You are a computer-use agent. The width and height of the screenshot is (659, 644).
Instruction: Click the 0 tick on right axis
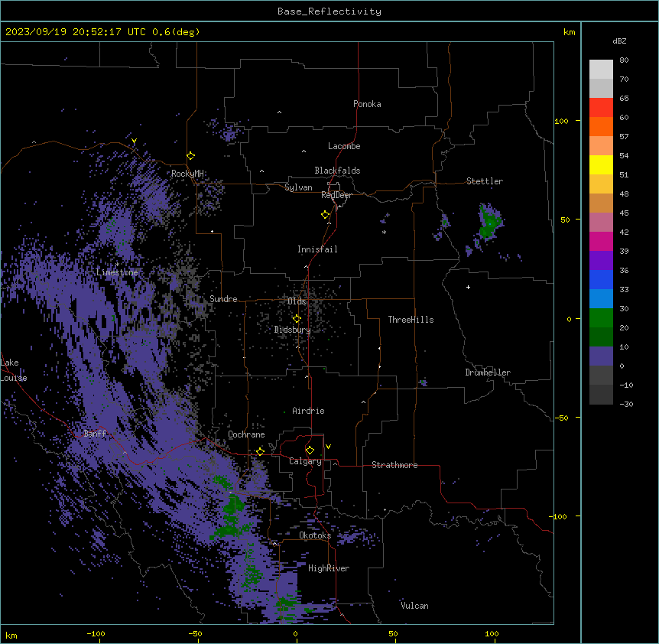click(569, 320)
